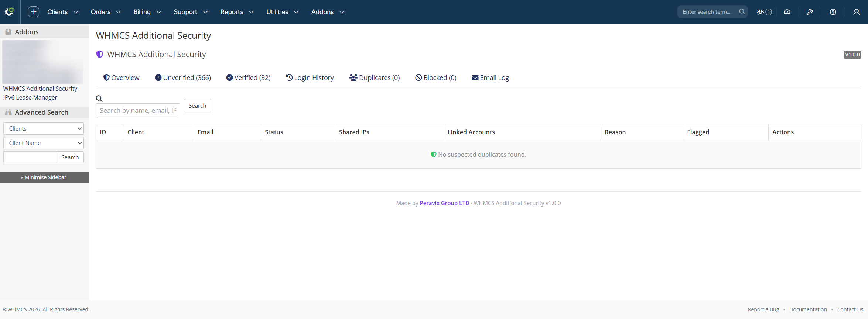Minimise the sidebar
Image resolution: width=868 pixels, height=319 pixels.
click(x=44, y=177)
